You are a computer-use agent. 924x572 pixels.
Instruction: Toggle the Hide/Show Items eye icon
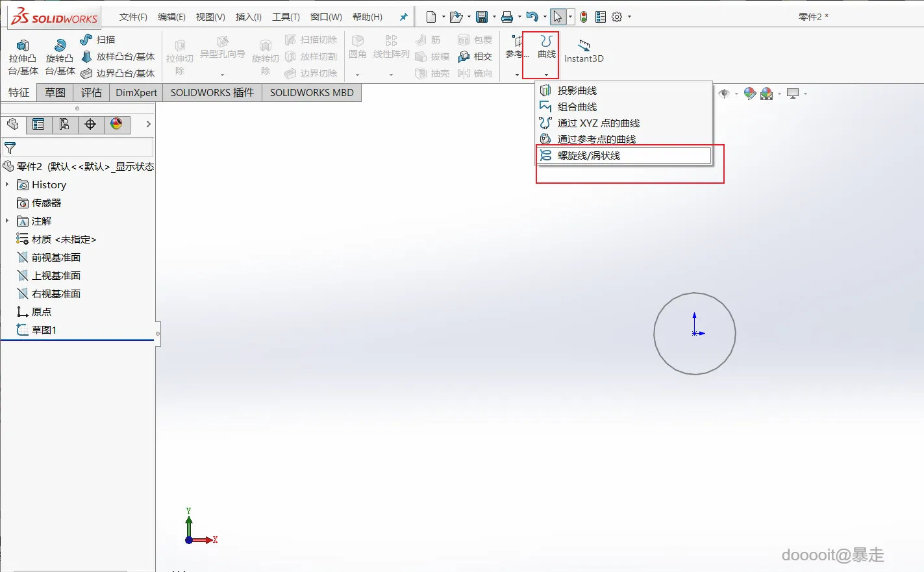coord(725,93)
